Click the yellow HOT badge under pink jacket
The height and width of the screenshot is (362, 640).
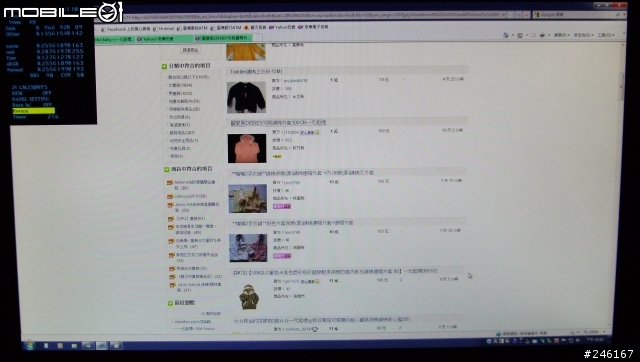click(277, 156)
